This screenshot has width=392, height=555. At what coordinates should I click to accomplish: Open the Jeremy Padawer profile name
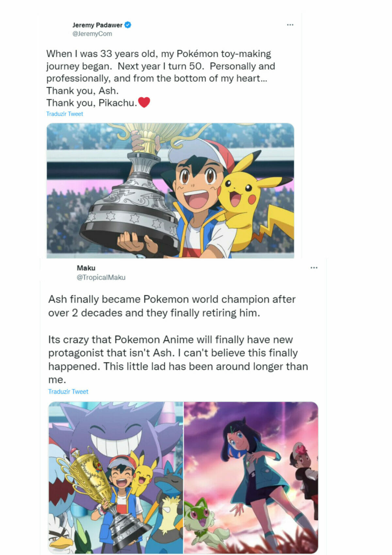click(97, 25)
